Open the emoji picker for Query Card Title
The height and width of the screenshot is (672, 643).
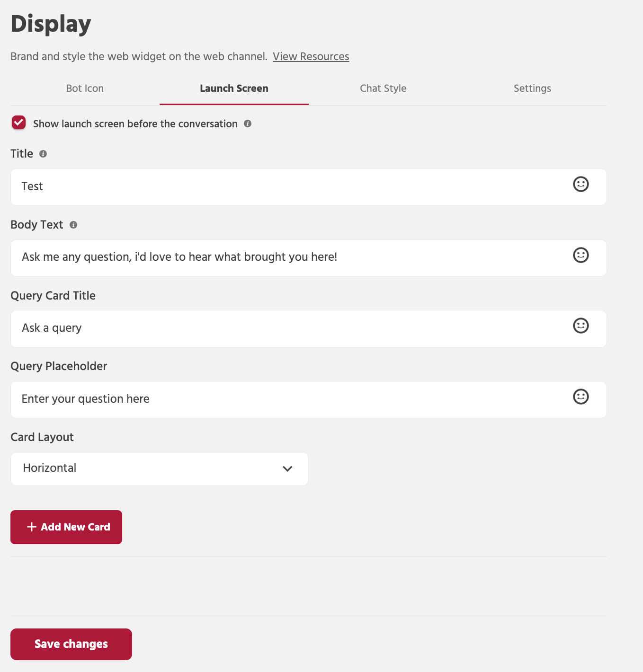click(x=580, y=326)
